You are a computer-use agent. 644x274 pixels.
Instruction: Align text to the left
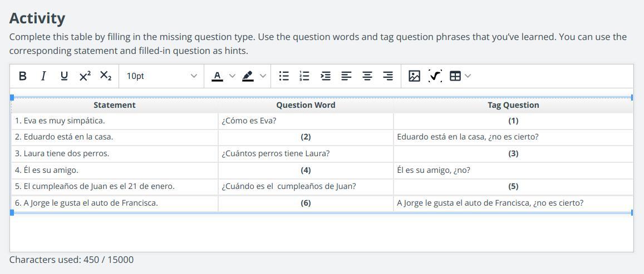[x=346, y=76]
